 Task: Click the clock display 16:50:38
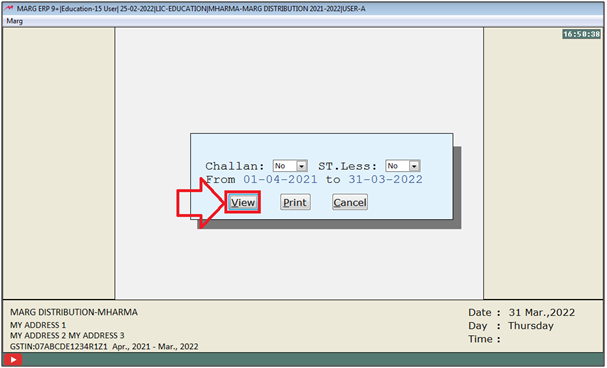[581, 34]
